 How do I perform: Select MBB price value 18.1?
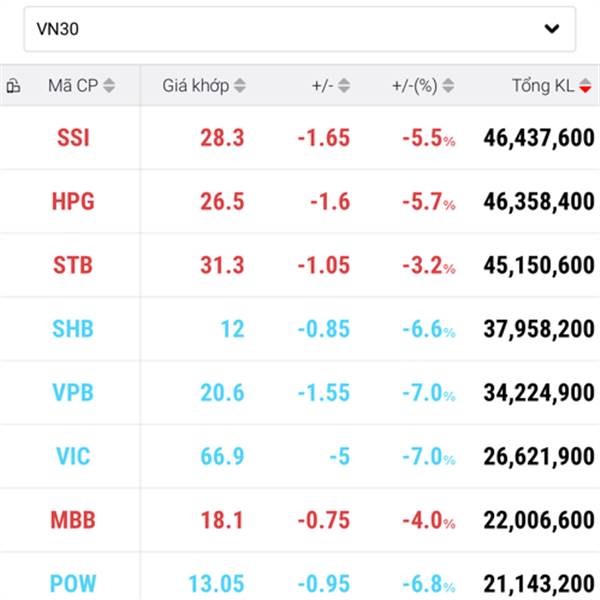[x=222, y=520]
